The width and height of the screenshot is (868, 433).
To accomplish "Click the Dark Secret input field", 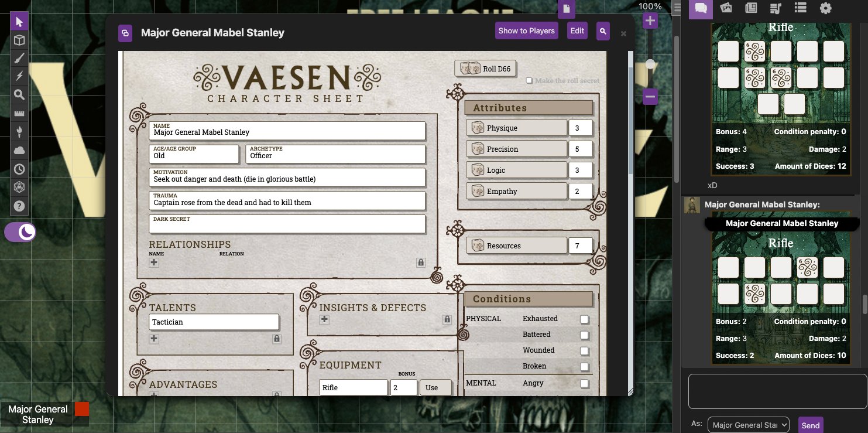I will pos(287,224).
